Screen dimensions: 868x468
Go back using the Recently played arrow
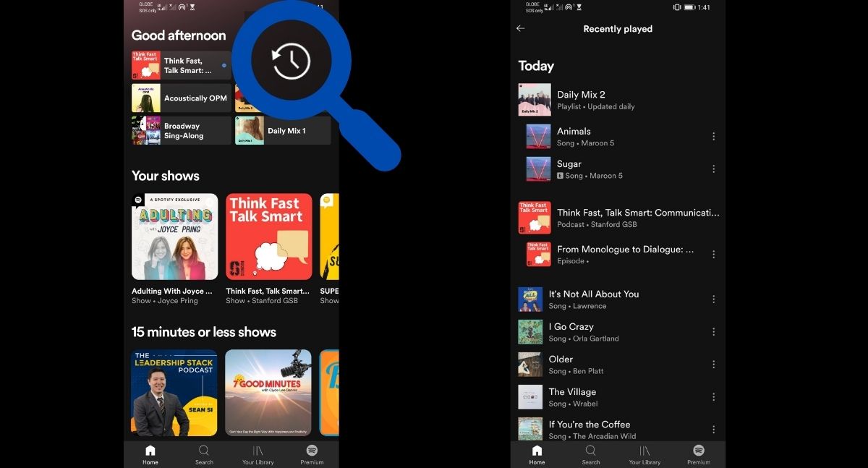520,29
